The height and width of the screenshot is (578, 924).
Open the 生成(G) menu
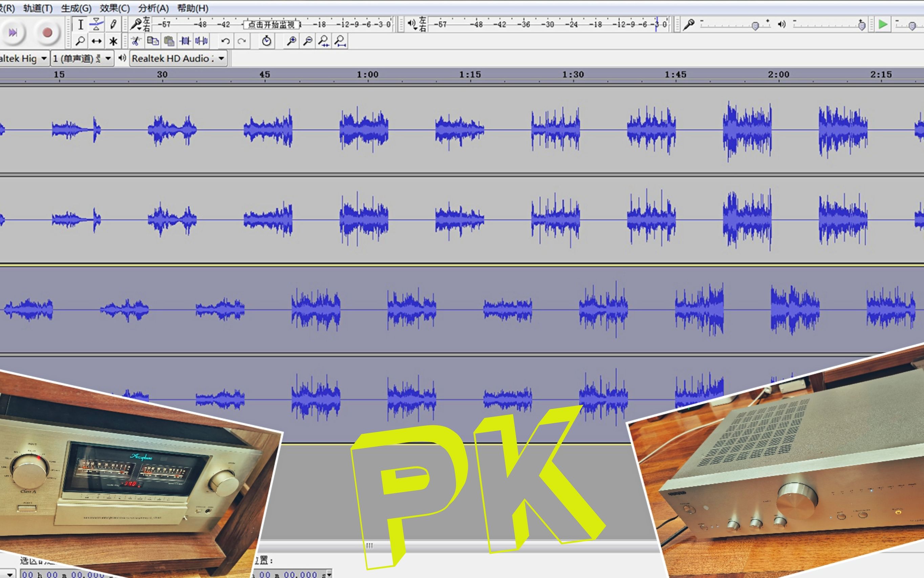pyautogui.click(x=76, y=8)
